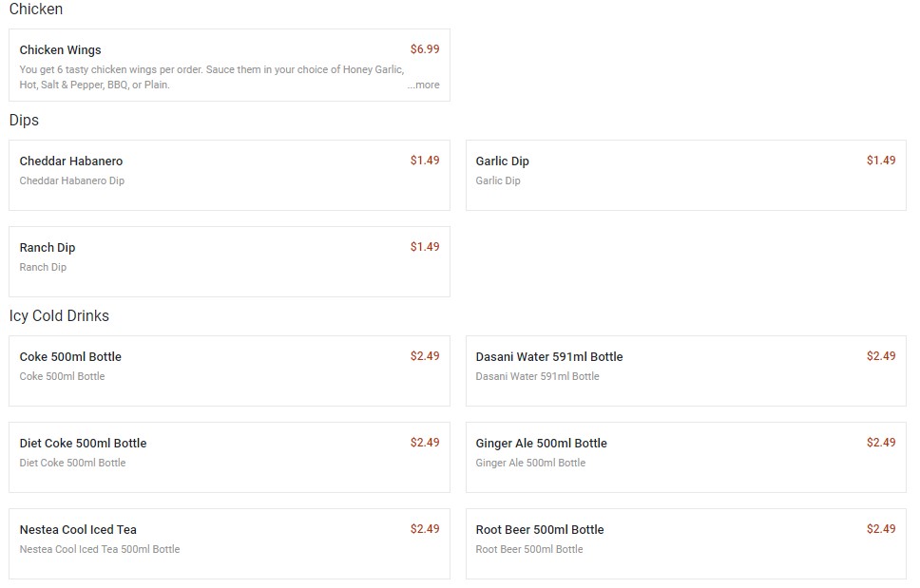Image resolution: width=920 pixels, height=588 pixels.
Task: Click the Dasani Water $2.49 price
Action: [x=881, y=356]
